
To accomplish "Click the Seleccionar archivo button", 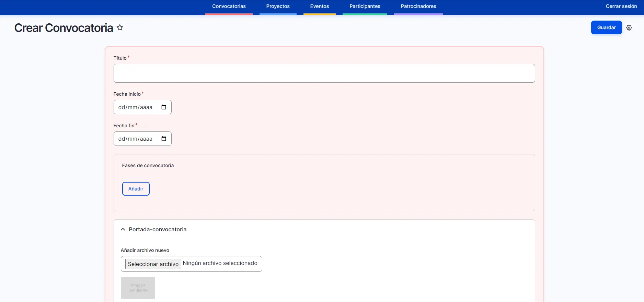I will tap(153, 264).
